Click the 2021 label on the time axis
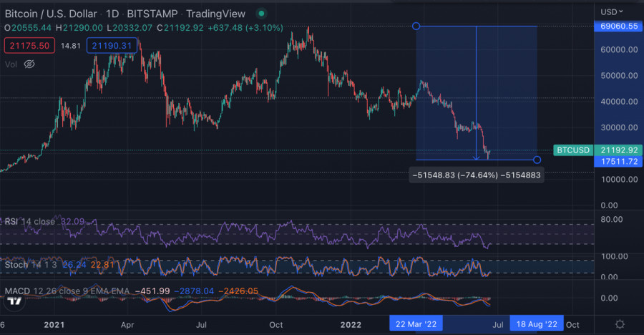Image resolution: width=644 pixels, height=335 pixels. (x=54, y=325)
